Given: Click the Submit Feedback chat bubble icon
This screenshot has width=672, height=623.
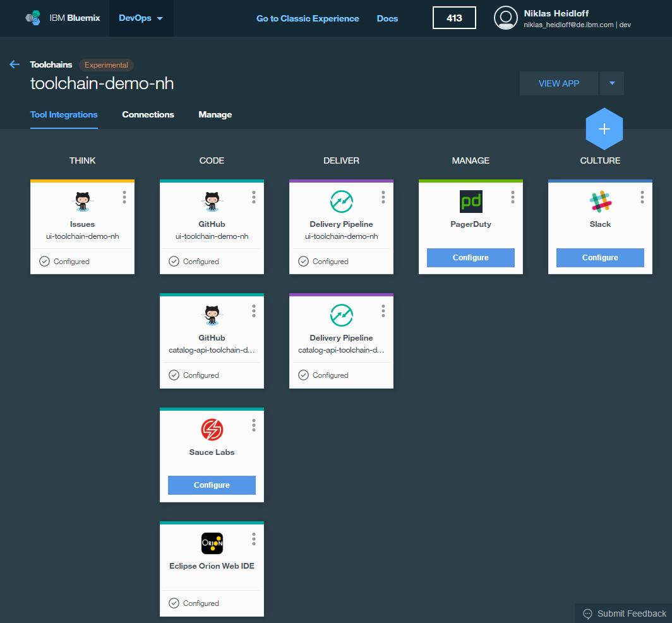Looking at the screenshot, I should (587, 614).
